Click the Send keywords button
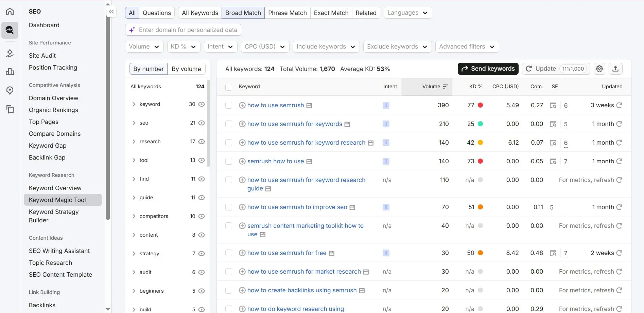 [x=488, y=69]
